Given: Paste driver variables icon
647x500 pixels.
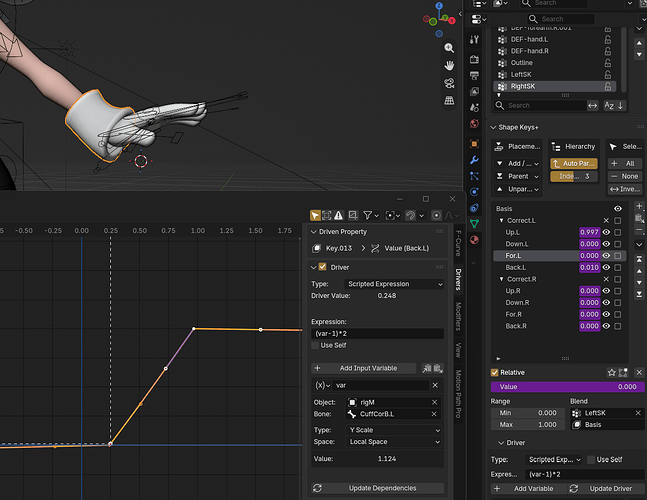Looking at the screenshot, I should tap(438, 368).
